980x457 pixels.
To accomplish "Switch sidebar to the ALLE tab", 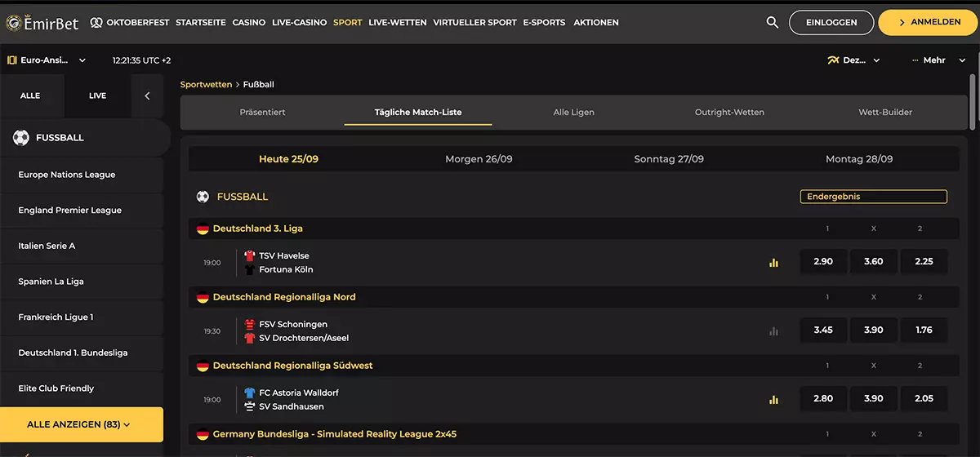I will click(x=30, y=95).
